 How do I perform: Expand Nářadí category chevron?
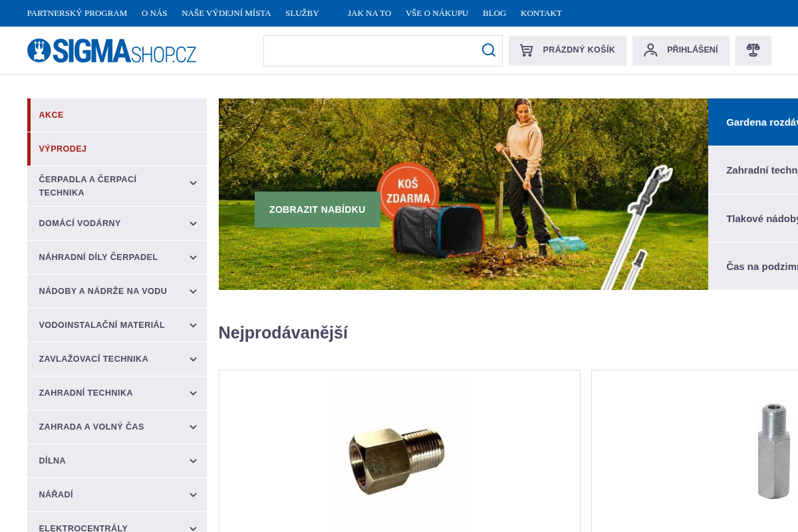coord(193,495)
